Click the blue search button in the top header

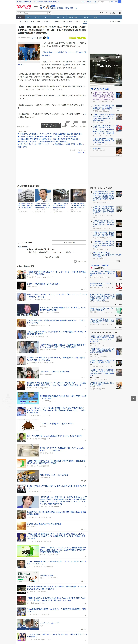pos(120,2)
